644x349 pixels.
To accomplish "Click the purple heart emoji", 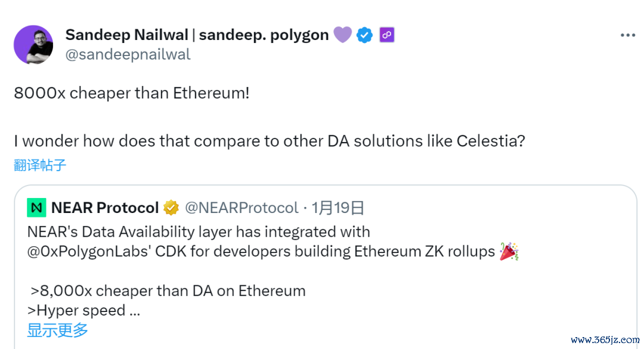I will click(x=342, y=35).
